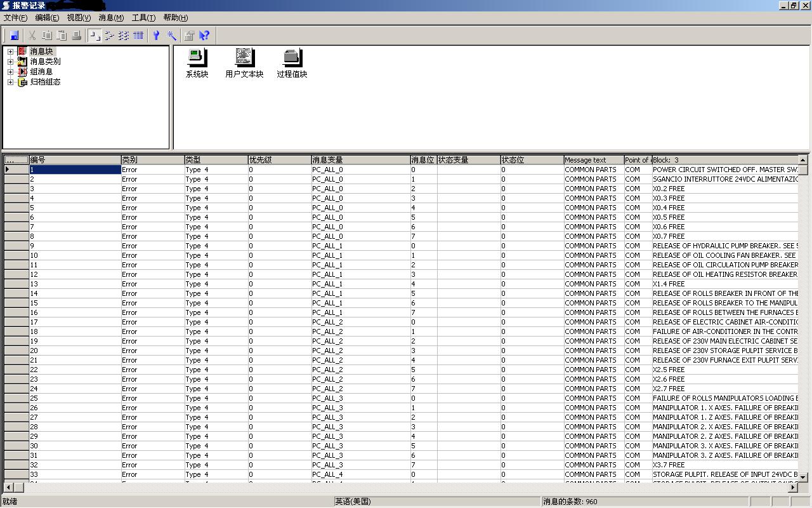Click the Paste clipboard icon
The width and height of the screenshot is (812, 508).
click(62, 36)
